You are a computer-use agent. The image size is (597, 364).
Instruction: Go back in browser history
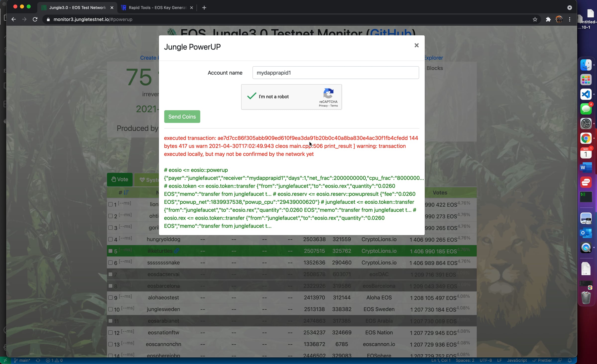point(13,19)
